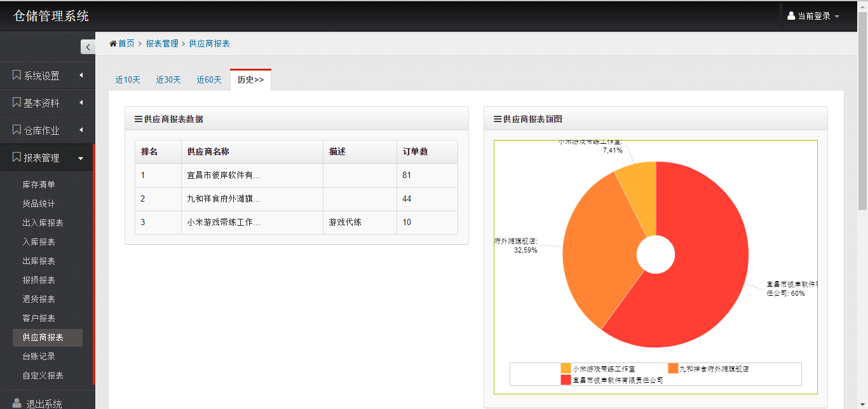The image size is (868, 409).
Task: Open the 当前登录 account dropdown
Action: 817,15
